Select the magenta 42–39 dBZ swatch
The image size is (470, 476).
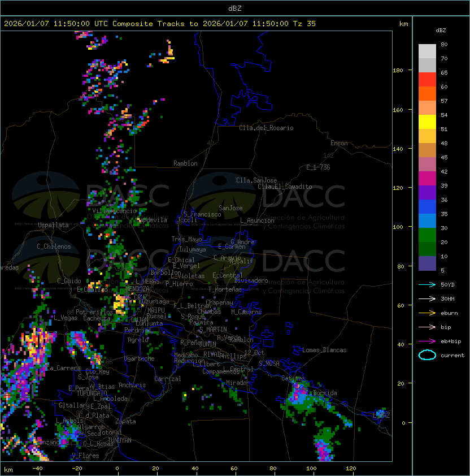tap(427, 179)
